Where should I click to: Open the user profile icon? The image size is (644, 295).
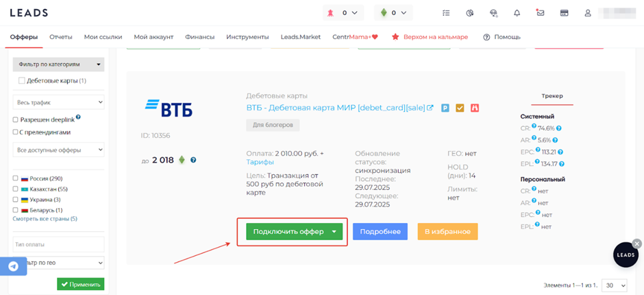click(x=588, y=13)
